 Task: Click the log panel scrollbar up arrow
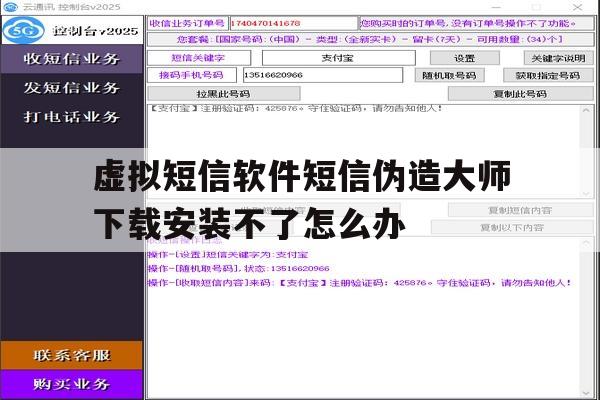(586, 243)
